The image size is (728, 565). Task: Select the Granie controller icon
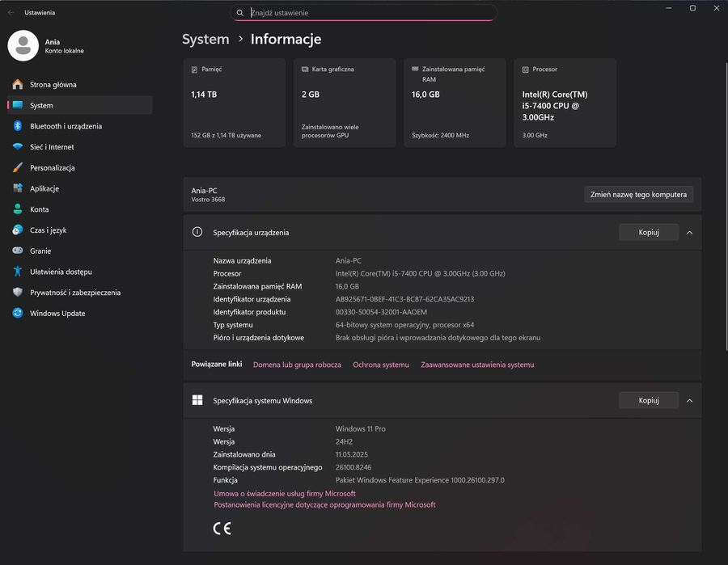[18, 251]
